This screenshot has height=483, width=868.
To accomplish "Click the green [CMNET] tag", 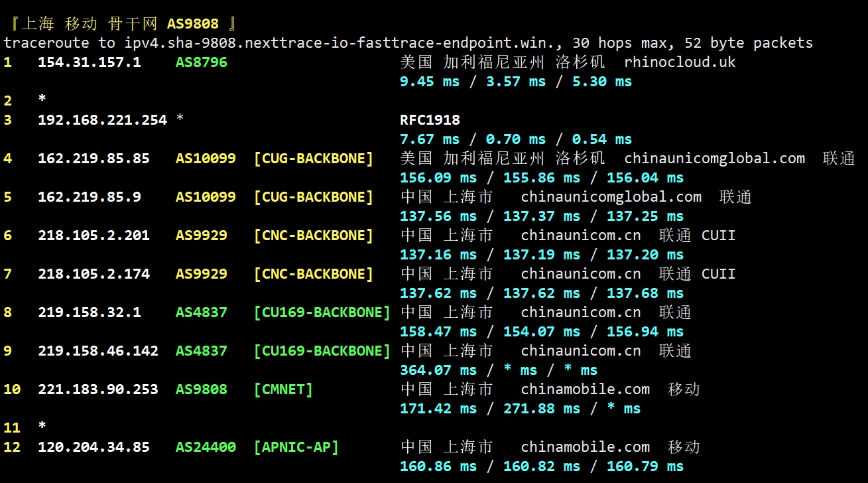I will [283, 389].
